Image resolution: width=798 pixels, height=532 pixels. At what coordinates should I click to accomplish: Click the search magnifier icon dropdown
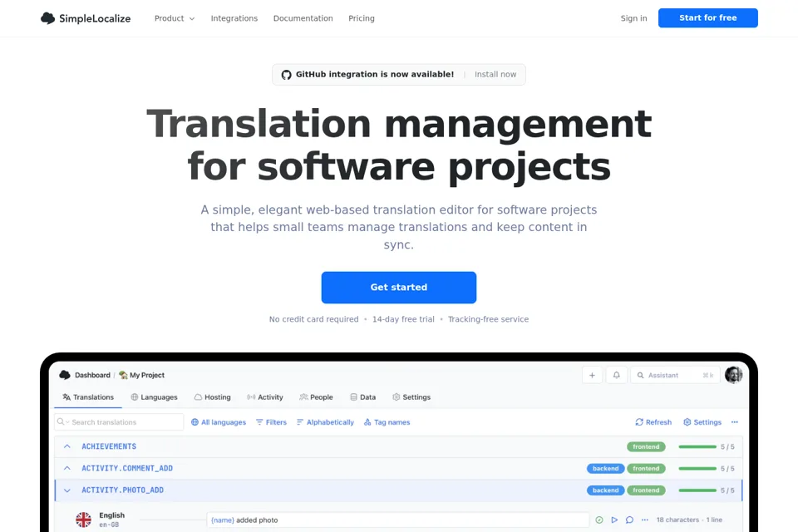pos(63,422)
